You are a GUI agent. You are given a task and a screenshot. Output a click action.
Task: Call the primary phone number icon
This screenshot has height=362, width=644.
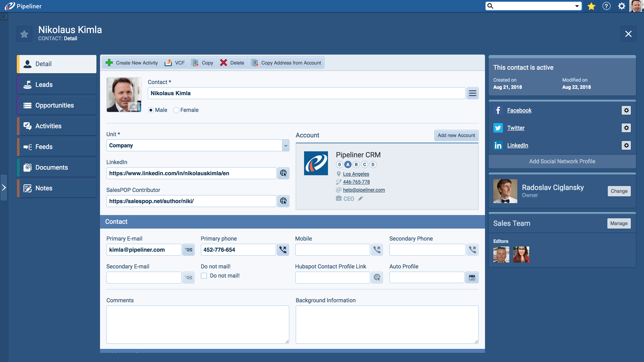point(283,249)
